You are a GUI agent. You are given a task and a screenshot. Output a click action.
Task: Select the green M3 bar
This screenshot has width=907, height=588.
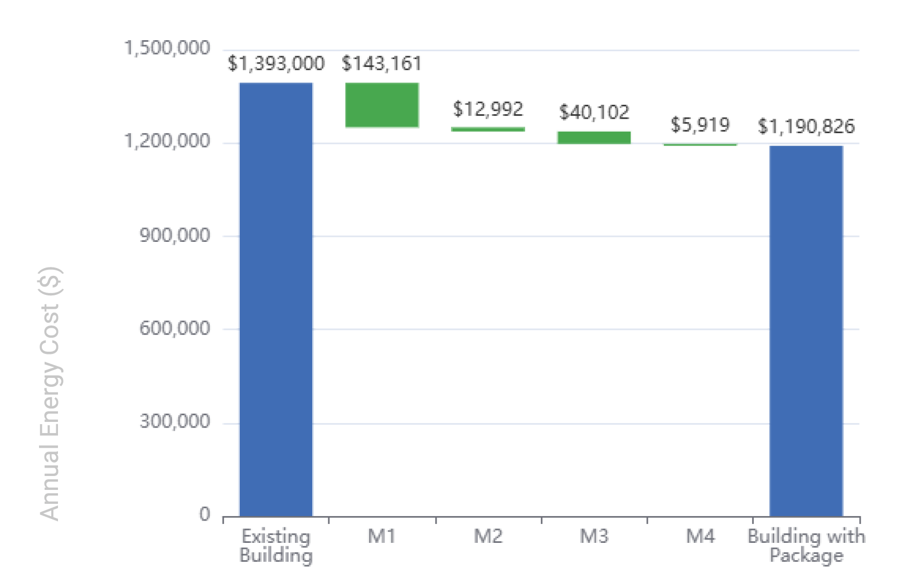coord(594,138)
